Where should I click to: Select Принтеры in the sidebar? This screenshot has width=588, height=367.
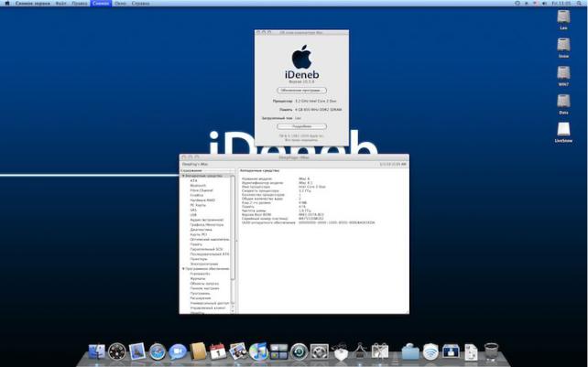click(199, 259)
